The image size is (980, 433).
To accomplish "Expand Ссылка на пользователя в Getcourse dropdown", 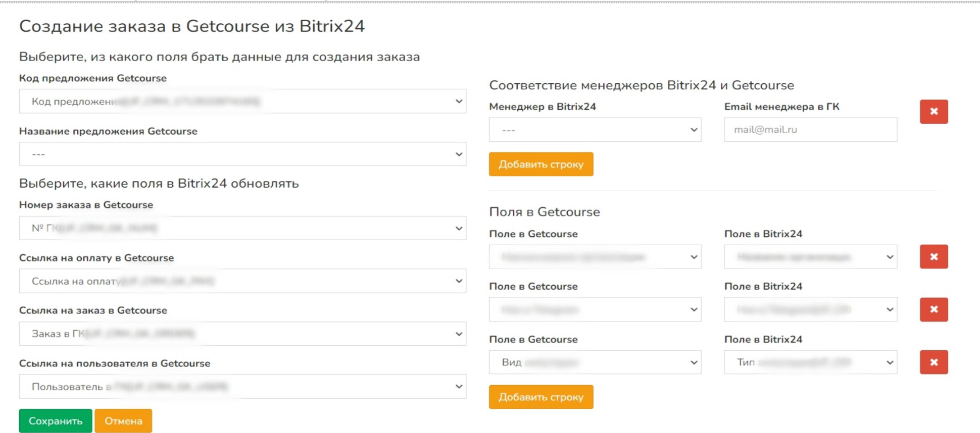I will [x=242, y=387].
